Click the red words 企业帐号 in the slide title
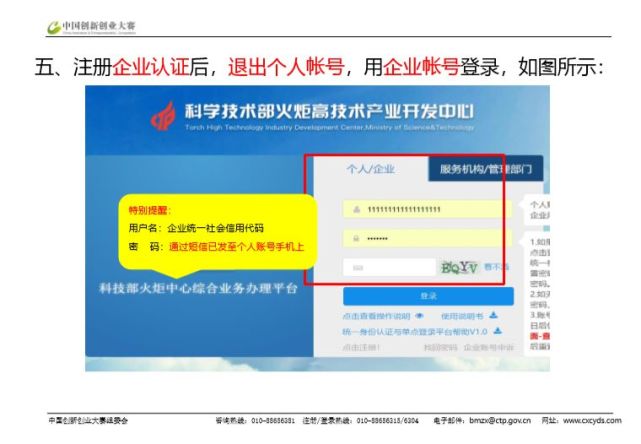Image resolution: width=641 pixels, height=444 pixels. click(x=421, y=67)
